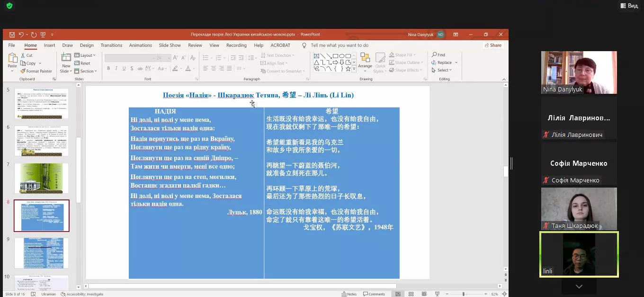The image size is (644, 297).
Task: Start Slide Show from status bar icon
Action: point(437,294)
